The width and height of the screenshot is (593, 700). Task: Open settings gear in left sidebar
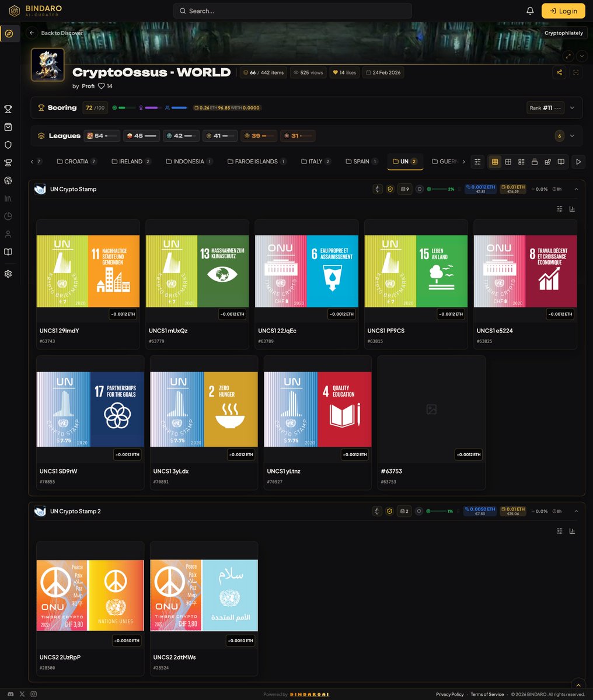point(8,274)
